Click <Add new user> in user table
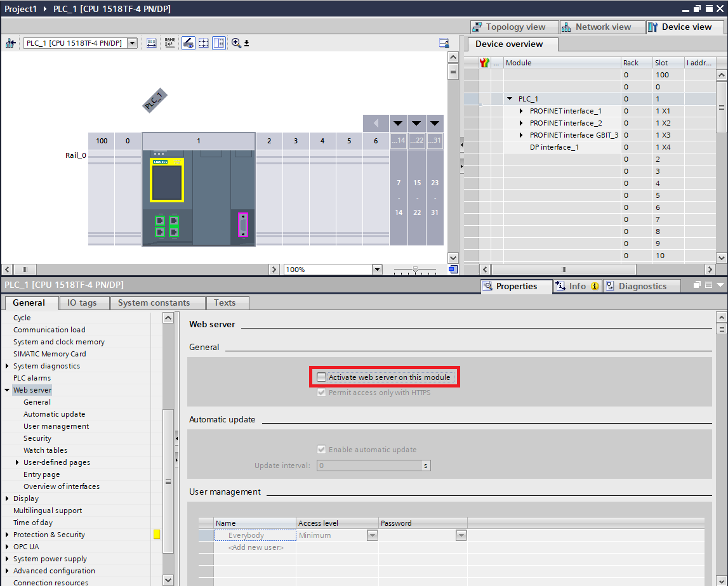The width and height of the screenshot is (728, 586). click(256, 547)
